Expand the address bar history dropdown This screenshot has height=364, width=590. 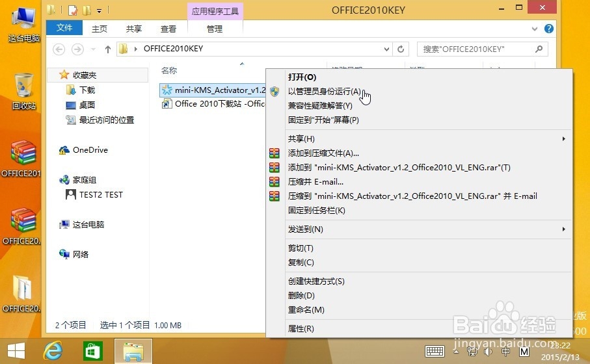coord(386,49)
